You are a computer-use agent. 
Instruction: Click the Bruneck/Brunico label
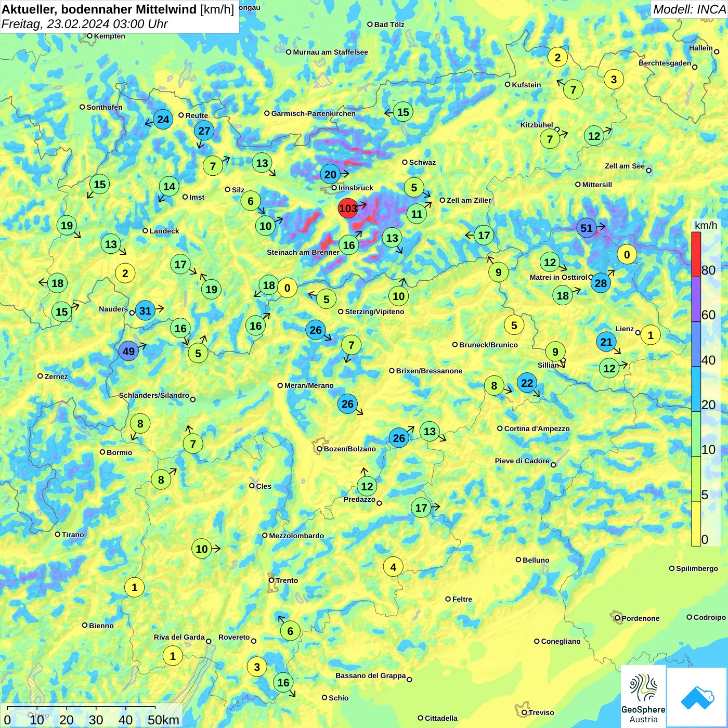click(488, 345)
